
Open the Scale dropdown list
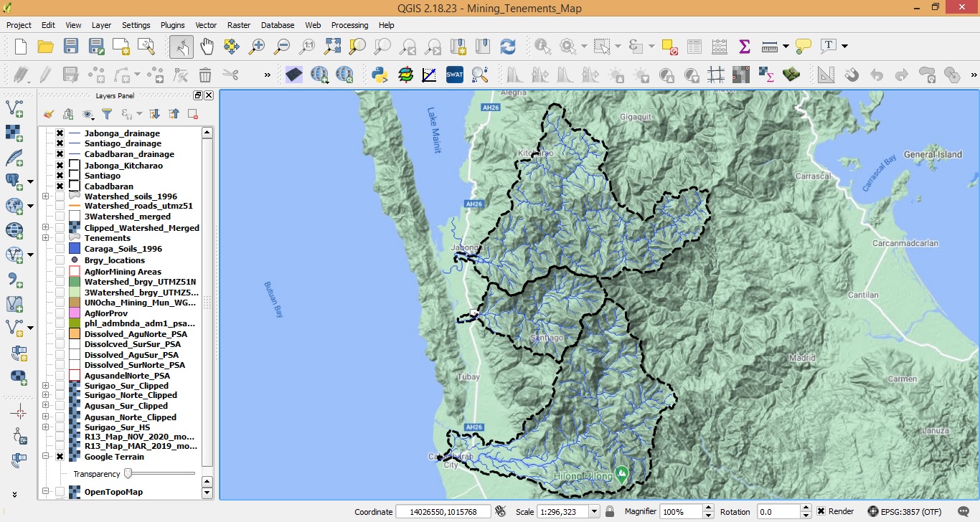click(x=594, y=511)
